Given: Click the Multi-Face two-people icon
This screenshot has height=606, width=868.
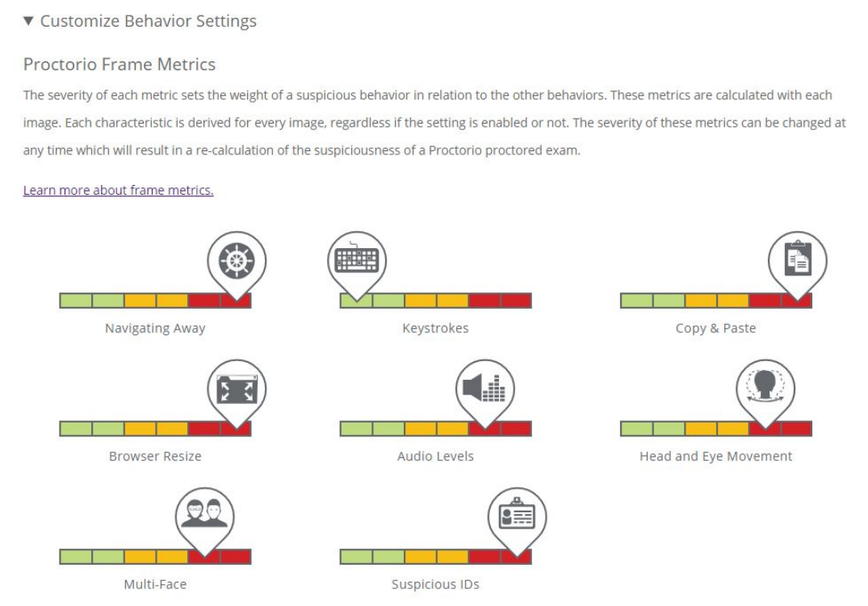Looking at the screenshot, I should click(x=204, y=515).
